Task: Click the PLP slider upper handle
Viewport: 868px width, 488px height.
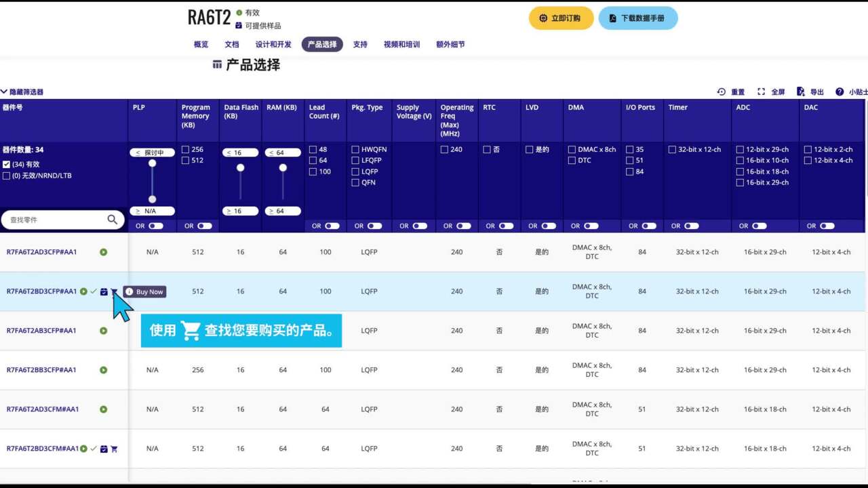Action: [x=153, y=163]
